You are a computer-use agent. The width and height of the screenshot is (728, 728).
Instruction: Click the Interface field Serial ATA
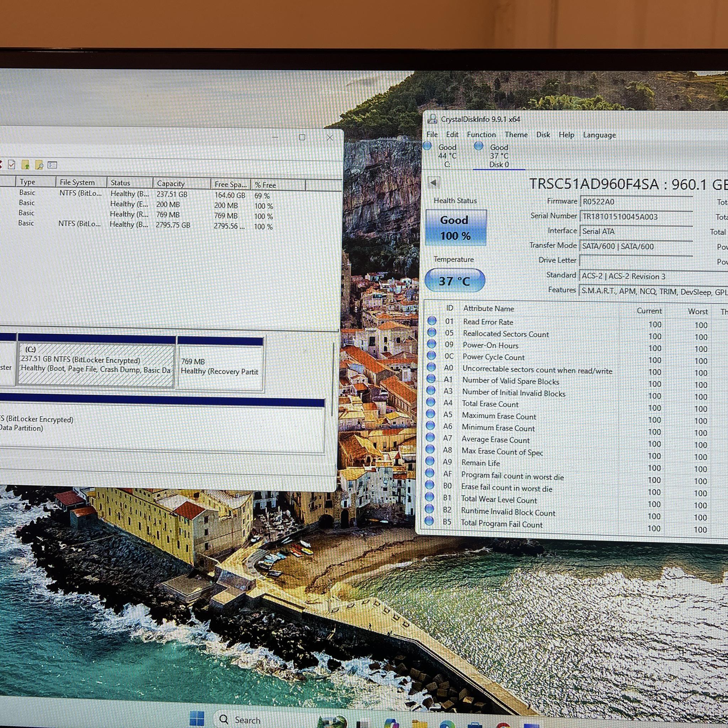[636, 231]
